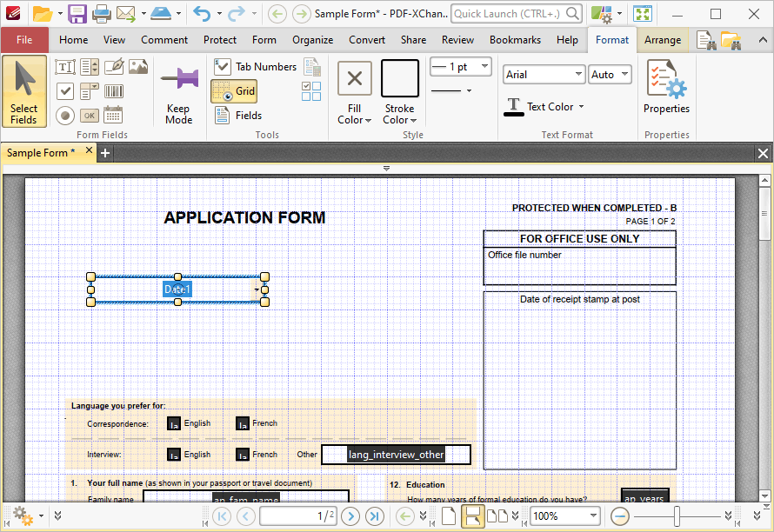
Task: Click the Open folder icon
Action: pyautogui.click(x=43, y=14)
